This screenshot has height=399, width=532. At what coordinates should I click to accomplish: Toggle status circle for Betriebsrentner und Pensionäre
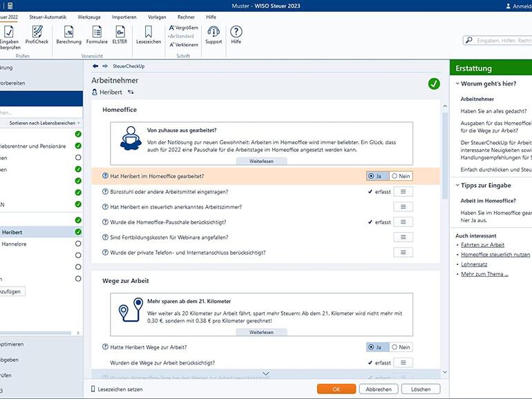coord(78,146)
